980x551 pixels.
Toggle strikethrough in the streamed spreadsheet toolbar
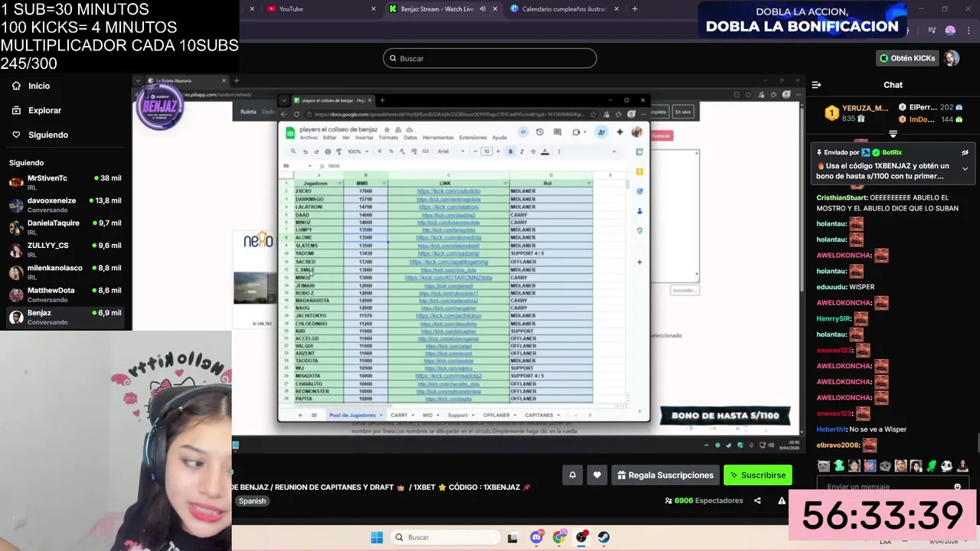[533, 152]
